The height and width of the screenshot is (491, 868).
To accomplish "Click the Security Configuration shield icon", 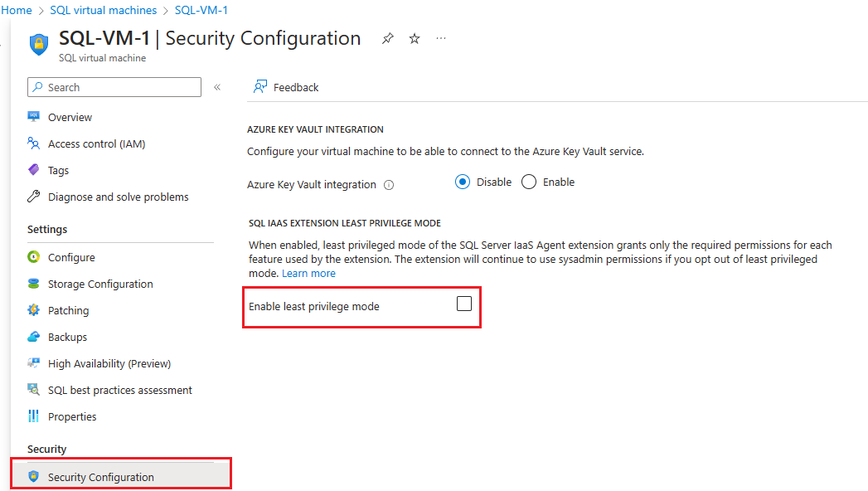I will point(34,477).
